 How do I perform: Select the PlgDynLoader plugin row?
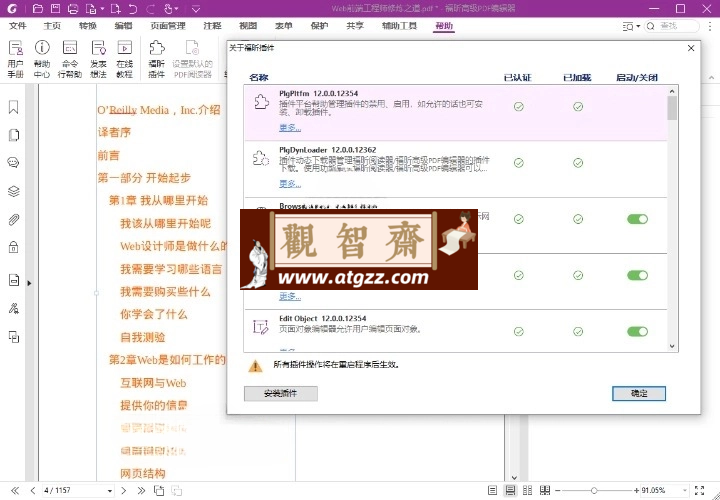click(456, 169)
